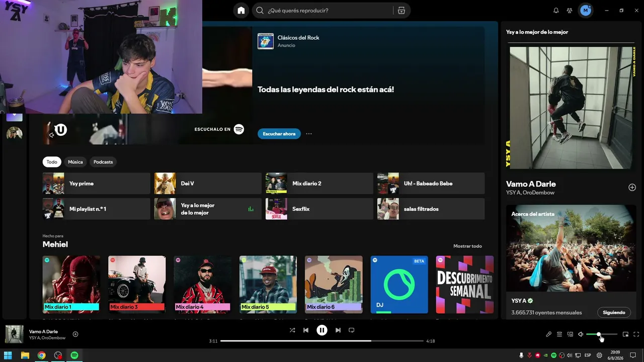Open Friend Activity icon
Viewport: 644px width, 362px height.
click(x=570, y=11)
